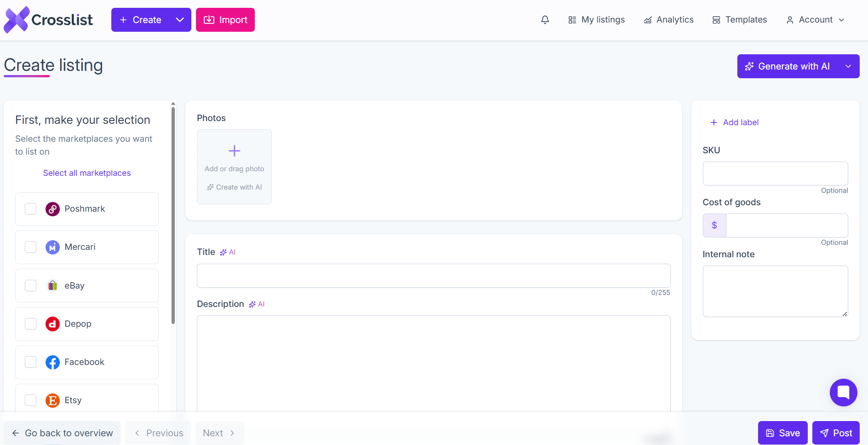
Task: Click the Internal note resize handle
Action: click(x=845, y=314)
